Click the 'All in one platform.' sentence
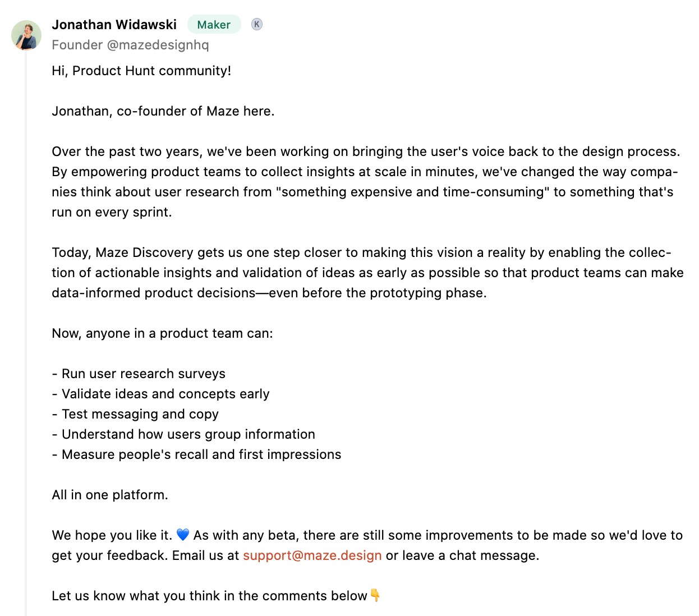The height and width of the screenshot is (616, 699). 110,495
